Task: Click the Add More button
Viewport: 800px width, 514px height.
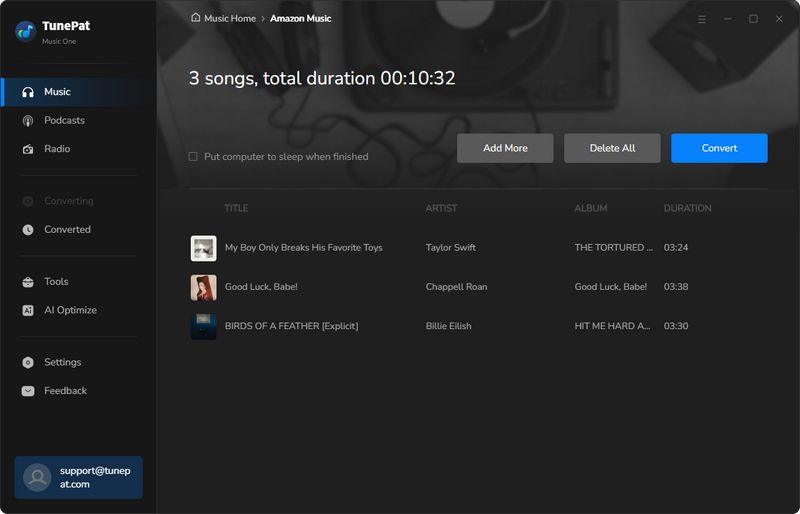Action: coord(505,148)
